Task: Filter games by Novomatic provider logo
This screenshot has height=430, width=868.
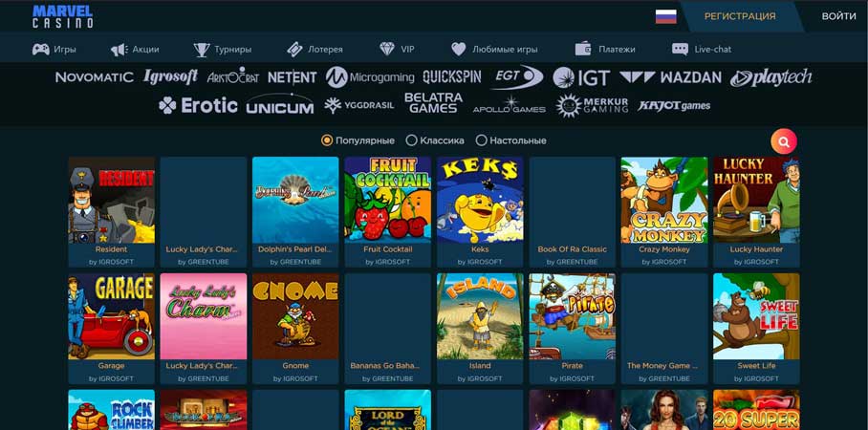Action: tap(94, 77)
